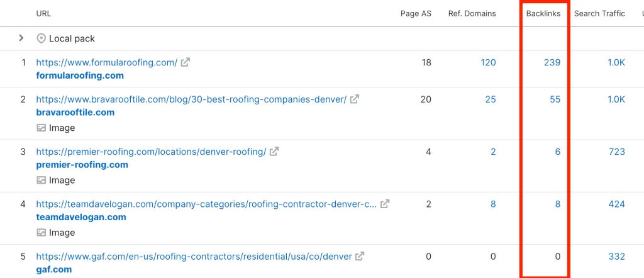
Task: Sort by the Backlinks column header
Action: pos(543,14)
